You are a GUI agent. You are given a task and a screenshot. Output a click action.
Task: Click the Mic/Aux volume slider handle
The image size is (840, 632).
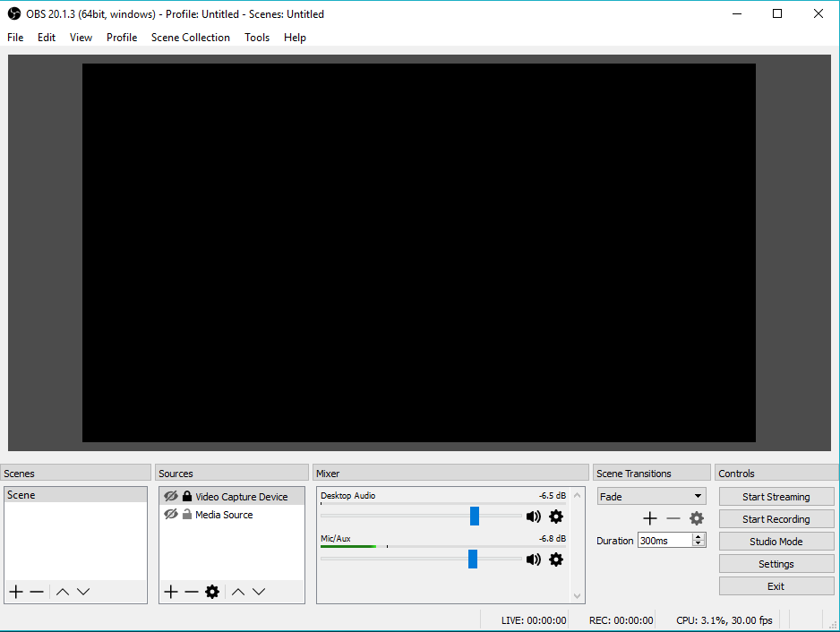point(473,559)
